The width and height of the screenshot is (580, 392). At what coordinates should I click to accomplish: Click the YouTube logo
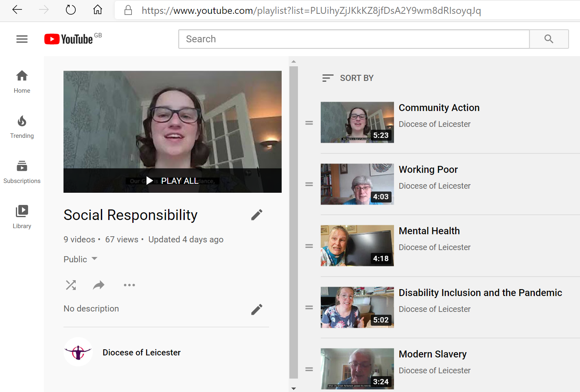pos(69,39)
